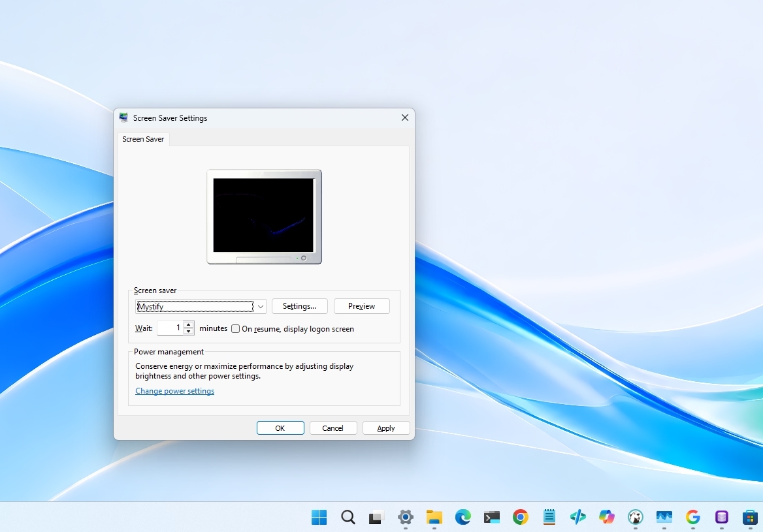This screenshot has height=532, width=763.
Task: Open the blue graph monitor app icon
Action: click(x=664, y=517)
